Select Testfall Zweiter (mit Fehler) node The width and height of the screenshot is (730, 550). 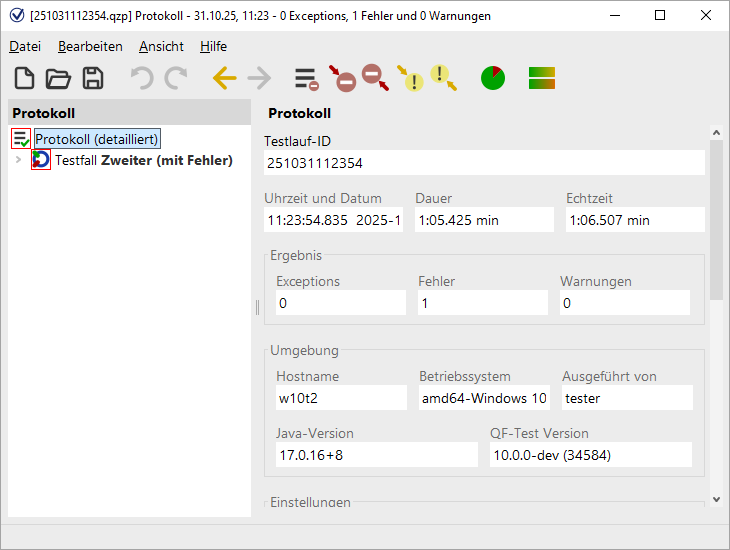[143, 160]
